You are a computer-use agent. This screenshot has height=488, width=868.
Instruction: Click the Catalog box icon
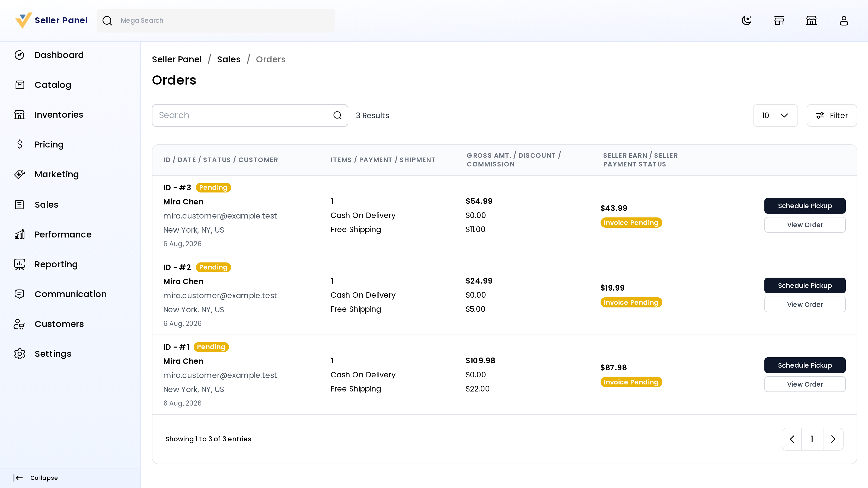tap(20, 85)
